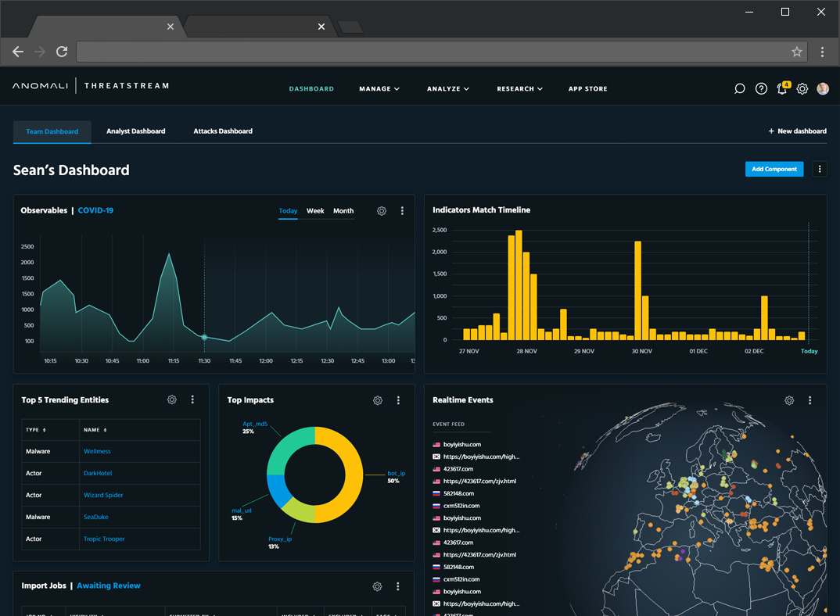
Task: Click the Apt_md5 legend label
Action: (255, 424)
